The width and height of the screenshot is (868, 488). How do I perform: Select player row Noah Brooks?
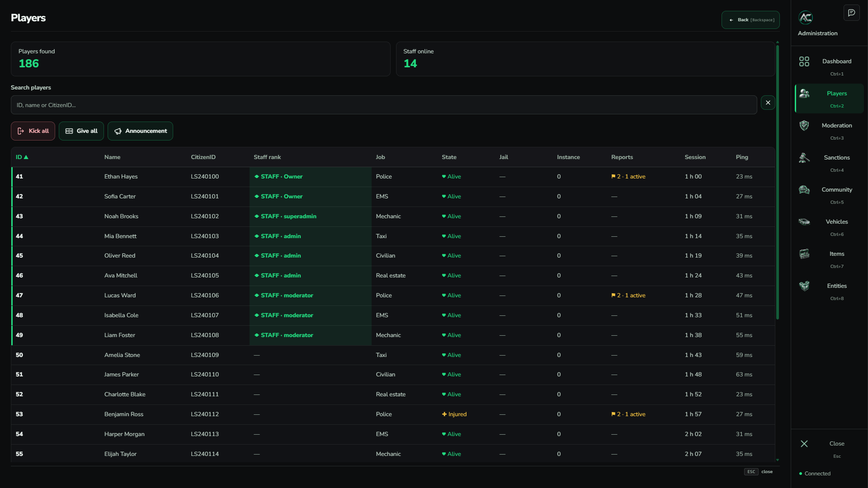tap(393, 216)
